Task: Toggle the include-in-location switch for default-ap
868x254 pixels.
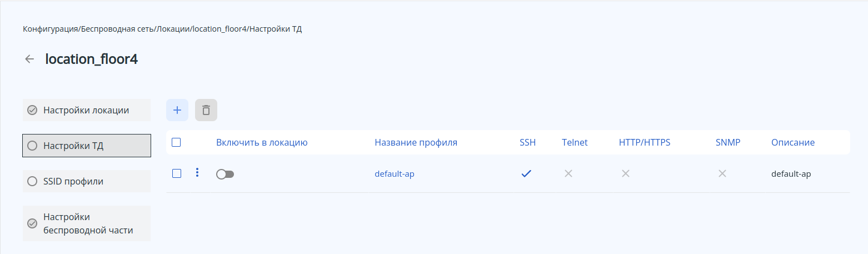Action: click(225, 174)
